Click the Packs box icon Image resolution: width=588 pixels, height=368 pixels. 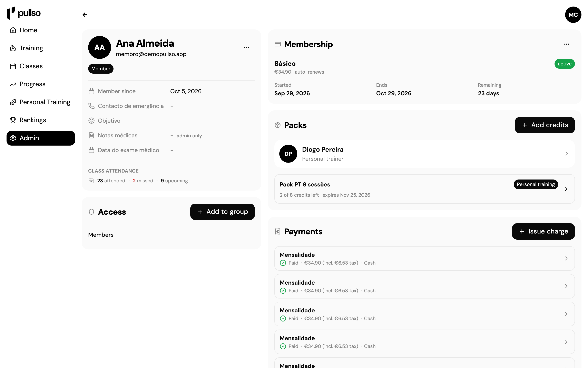277,125
